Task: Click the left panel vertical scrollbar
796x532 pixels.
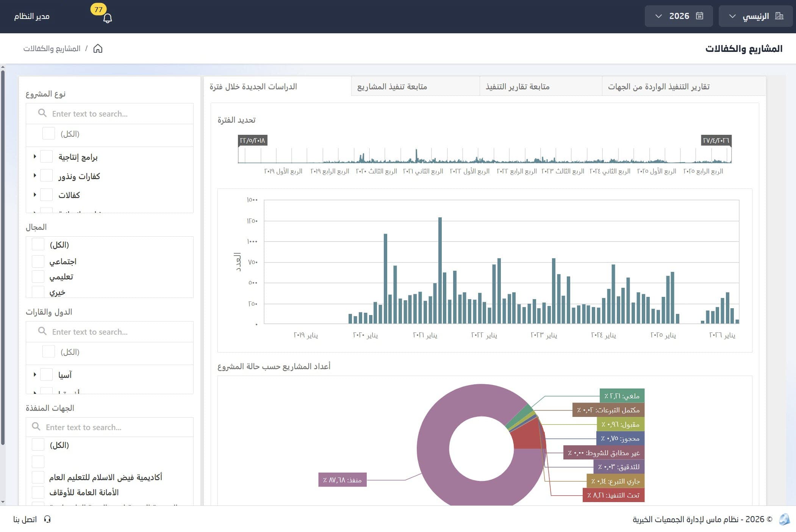Action: [x=3, y=257]
